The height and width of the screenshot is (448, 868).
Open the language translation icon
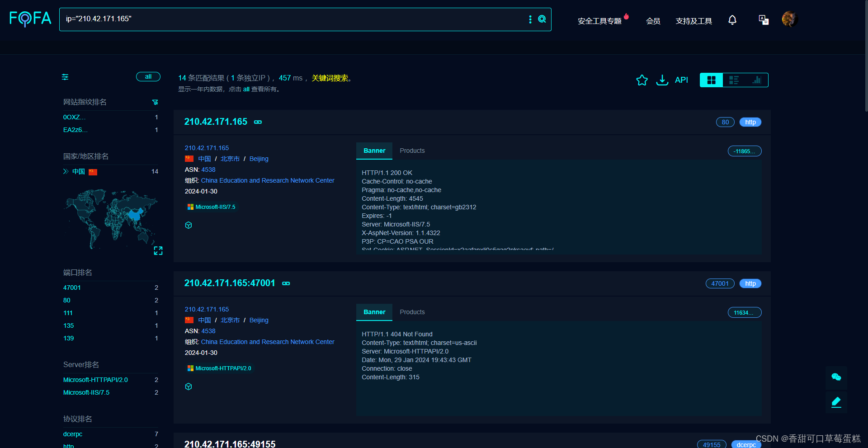pyautogui.click(x=764, y=20)
